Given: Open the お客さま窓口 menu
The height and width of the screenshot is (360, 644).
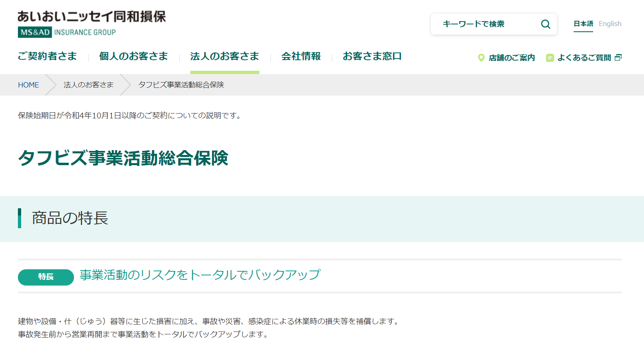Looking at the screenshot, I should [x=372, y=56].
